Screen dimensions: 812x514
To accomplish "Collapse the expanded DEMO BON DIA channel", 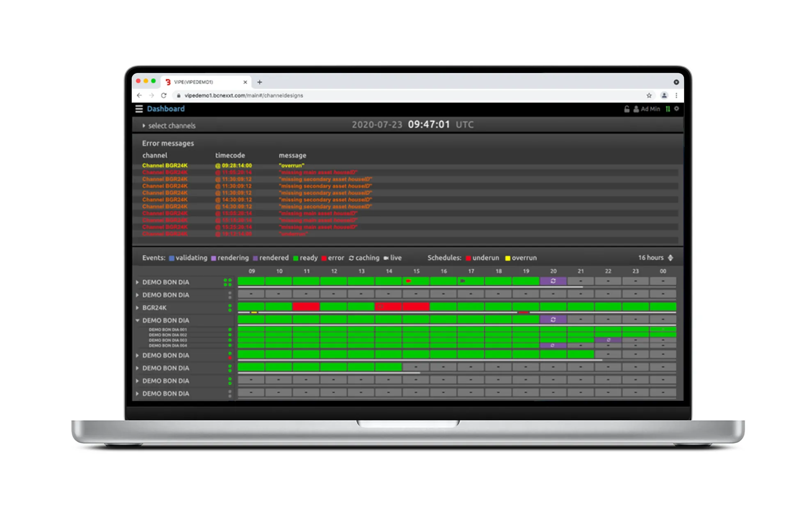I will [137, 320].
